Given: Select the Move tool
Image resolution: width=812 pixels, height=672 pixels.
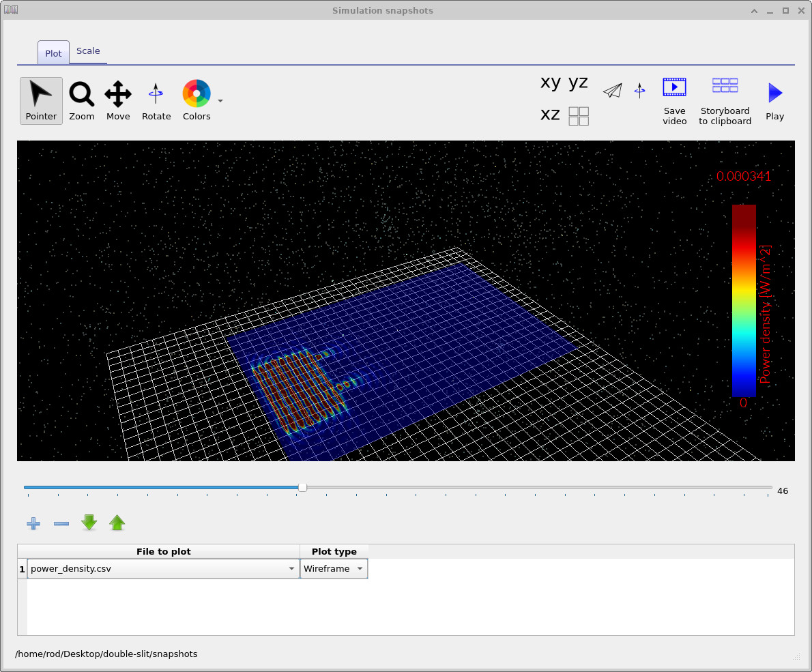Looking at the screenshot, I should (117, 100).
